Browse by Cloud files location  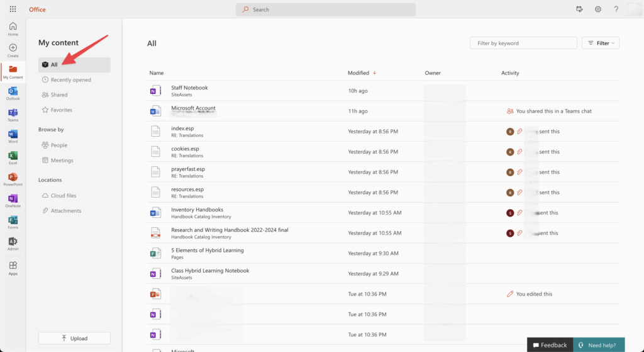(63, 196)
